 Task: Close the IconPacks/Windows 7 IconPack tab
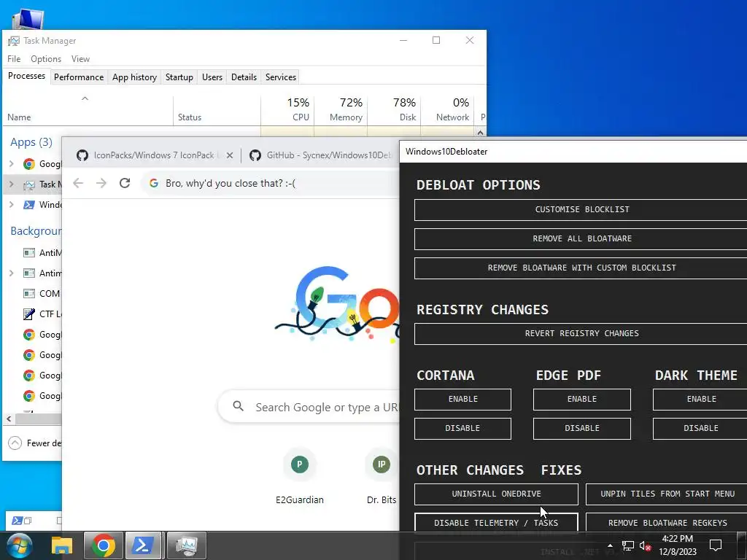pos(230,155)
